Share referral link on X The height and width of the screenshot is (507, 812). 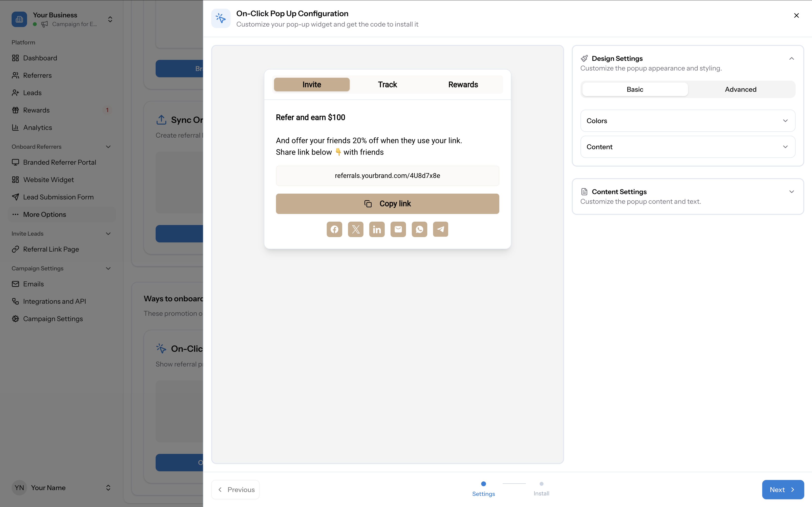355,229
